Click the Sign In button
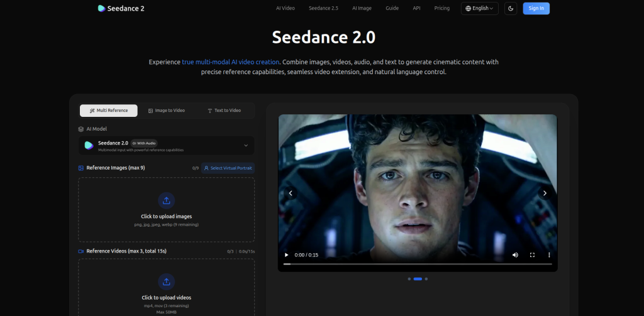The height and width of the screenshot is (316, 644). click(x=536, y=8)
